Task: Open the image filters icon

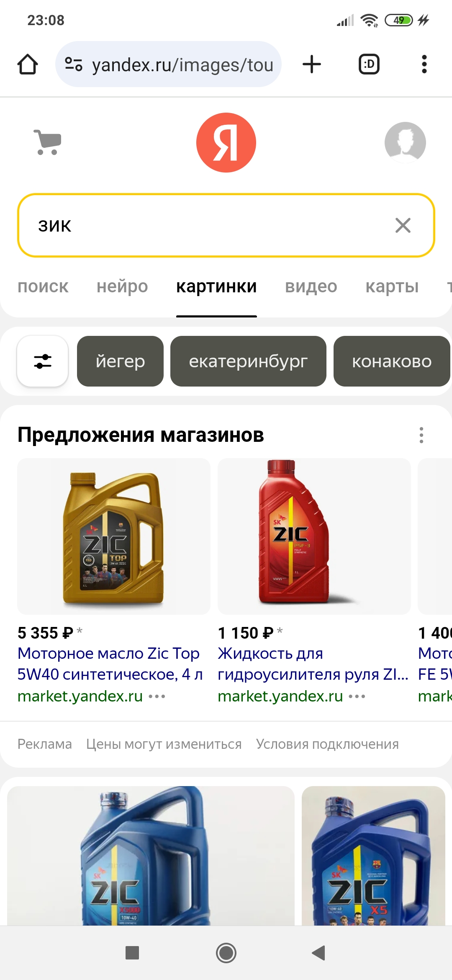Action: [43, 361]
